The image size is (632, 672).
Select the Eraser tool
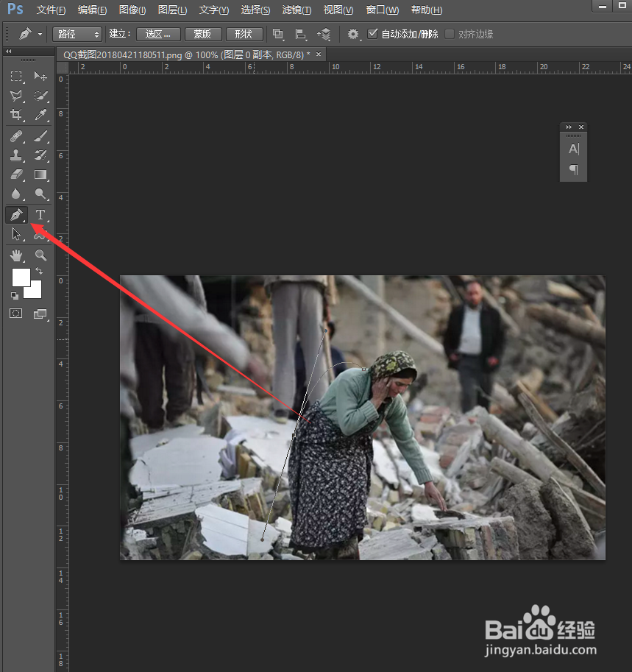(16, 175)
